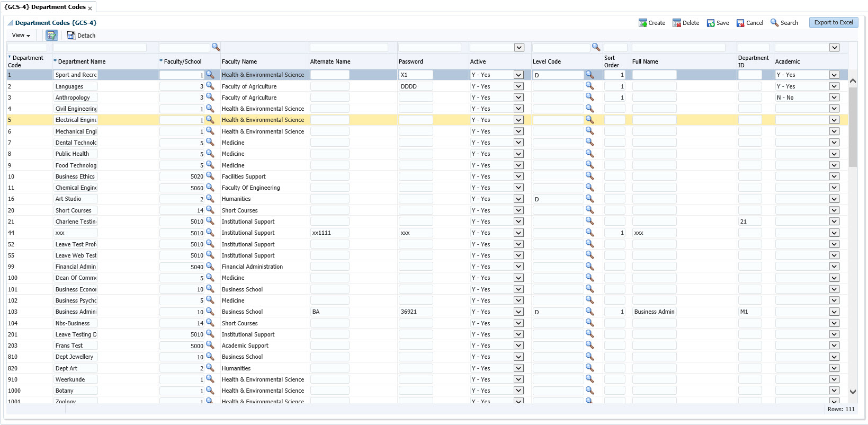868x425 pixels.
Task: Click the Level Code filter search icon
Action: coord(596,47)
